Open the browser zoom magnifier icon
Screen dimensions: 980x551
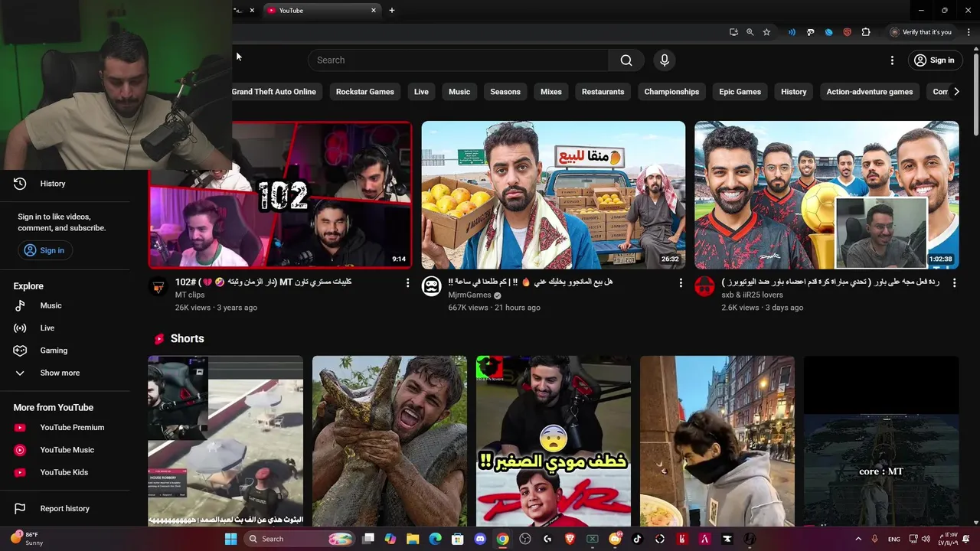point(750,32)
